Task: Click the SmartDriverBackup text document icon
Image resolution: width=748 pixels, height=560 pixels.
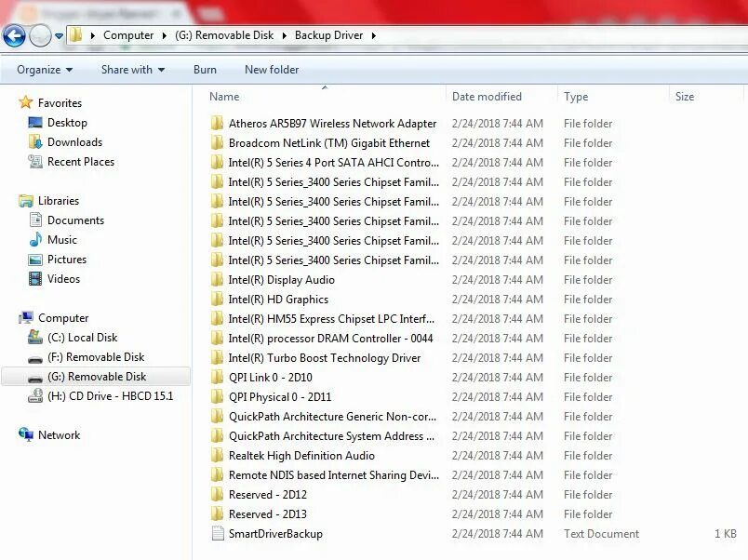Action: click(x=218, y=533)
